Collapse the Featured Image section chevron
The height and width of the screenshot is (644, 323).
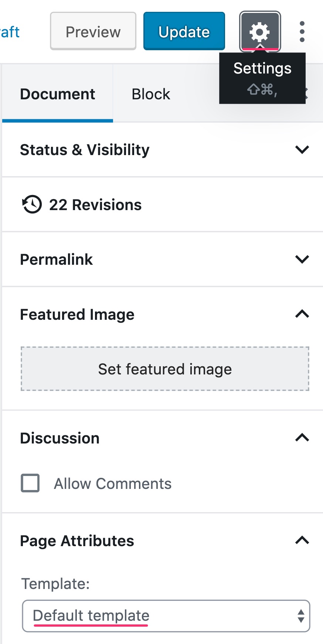coord(302,314)
